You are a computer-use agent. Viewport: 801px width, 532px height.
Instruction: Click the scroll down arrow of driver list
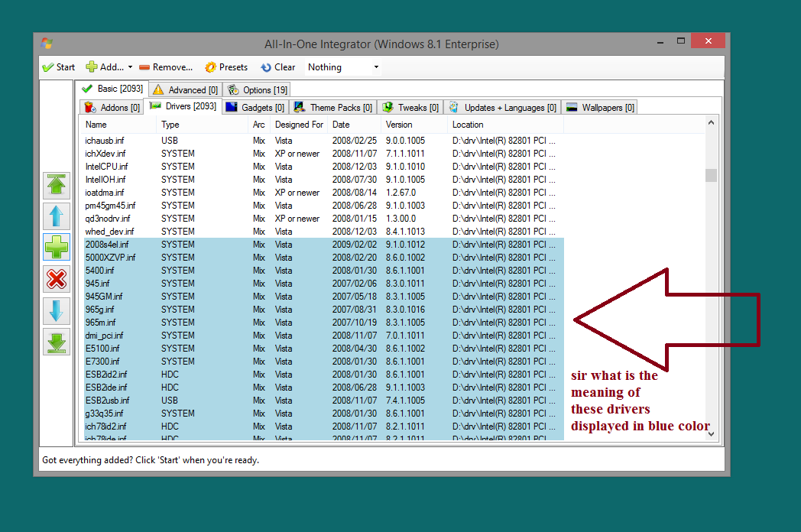[x=711, y=434]
